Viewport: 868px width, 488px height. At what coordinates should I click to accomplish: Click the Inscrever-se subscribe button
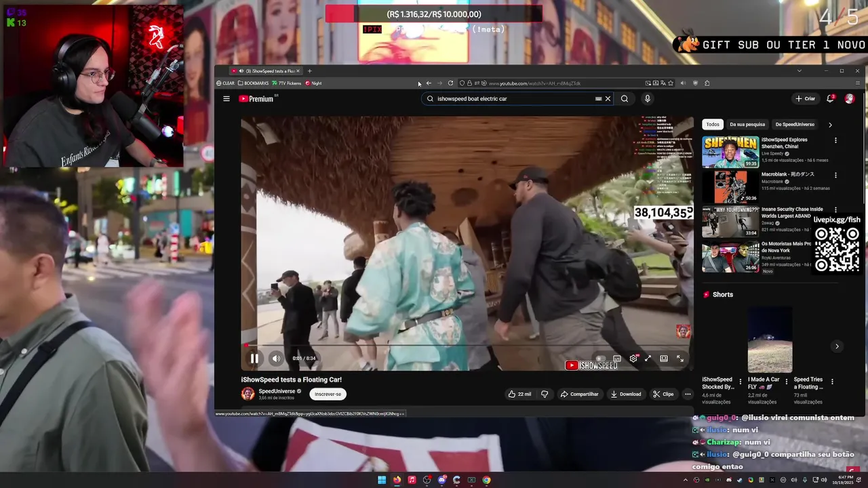328,394
